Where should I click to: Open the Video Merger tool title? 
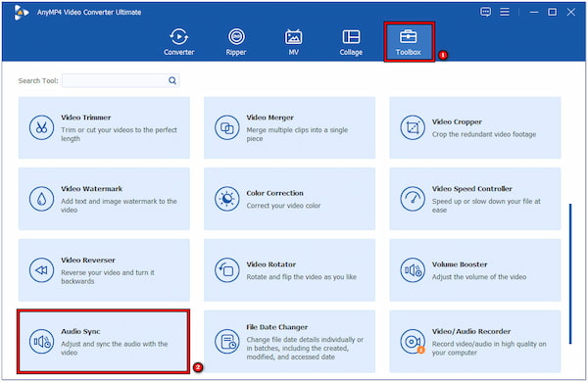[x=270, y=118]
